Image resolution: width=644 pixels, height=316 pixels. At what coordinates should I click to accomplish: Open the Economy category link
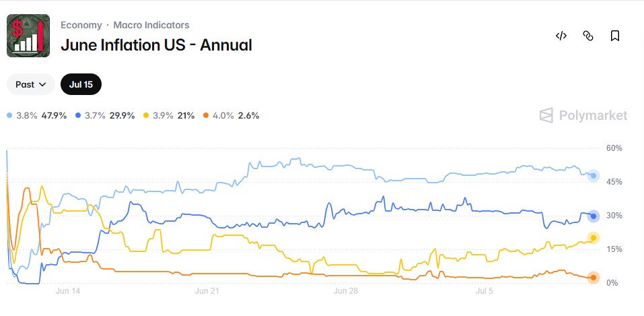(81, 25)
